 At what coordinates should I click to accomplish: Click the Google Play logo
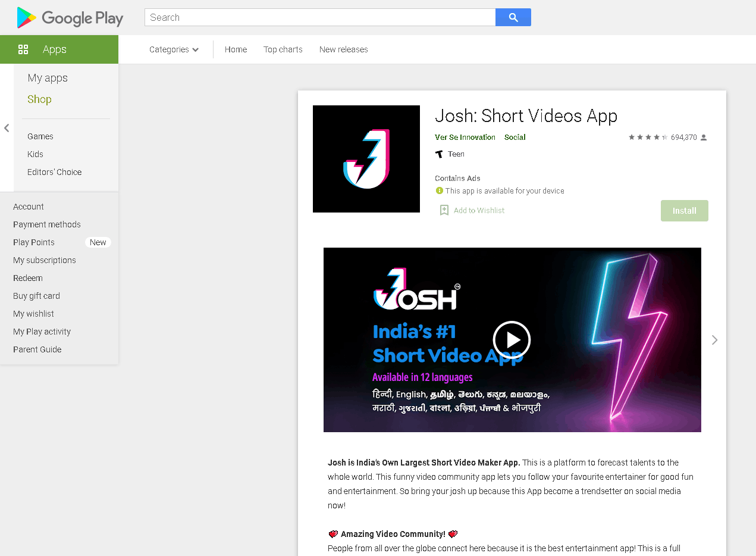[x=70, y=18]
